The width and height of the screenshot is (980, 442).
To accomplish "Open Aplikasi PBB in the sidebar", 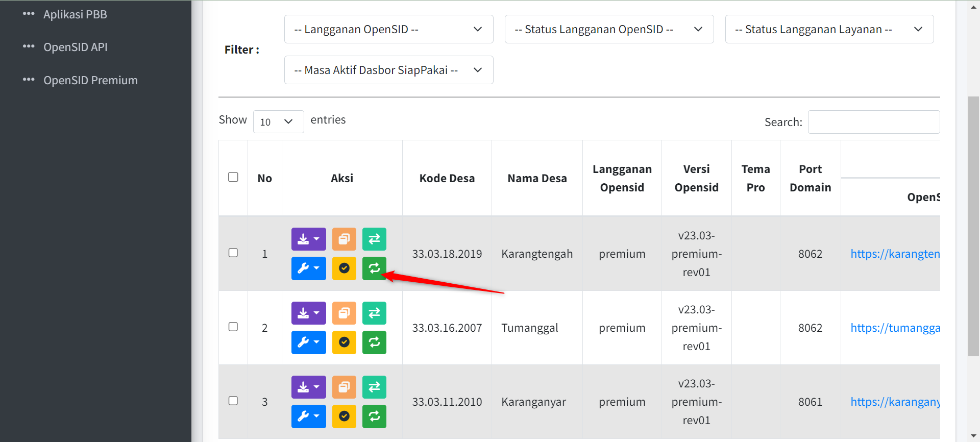I will [x=75, y=14].
